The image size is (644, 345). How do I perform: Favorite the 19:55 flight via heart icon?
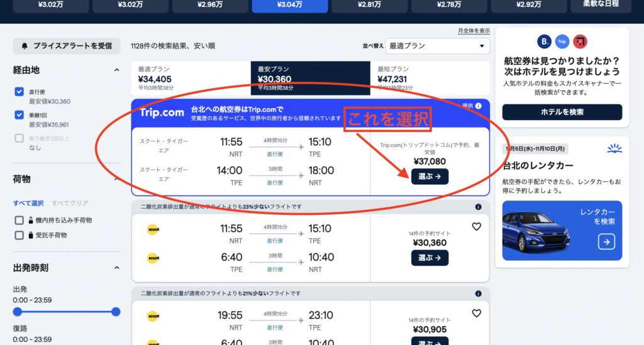click(477, 314)
